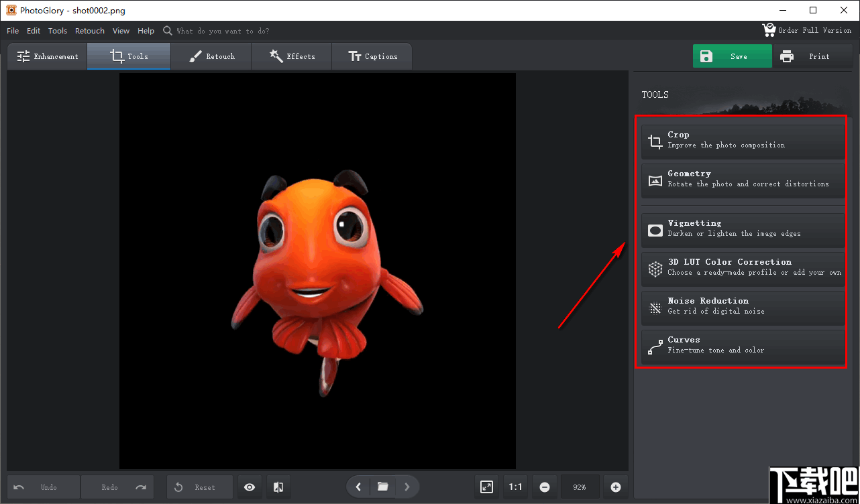Open the File menu
860x504 pixels.
click(x=13, y=31)
